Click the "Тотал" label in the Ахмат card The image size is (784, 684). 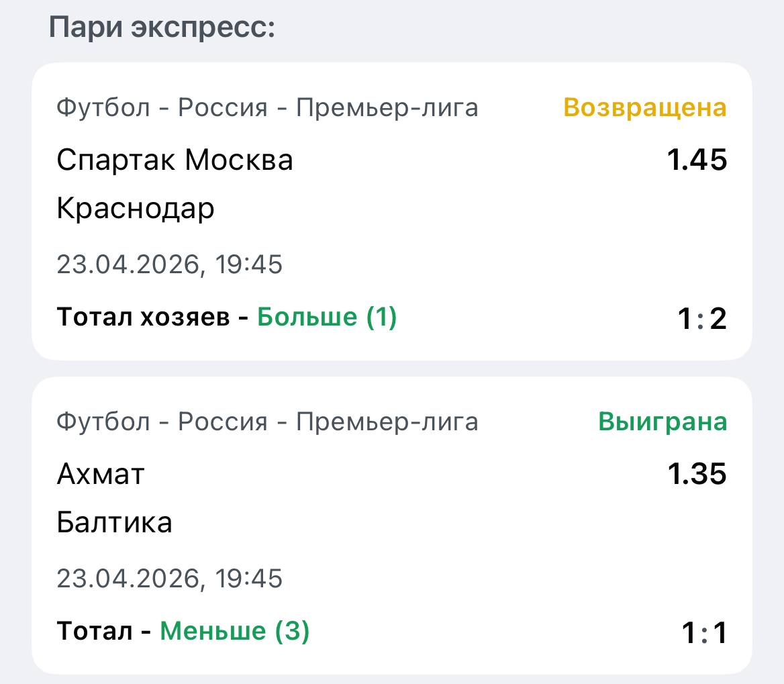pyautogui.click(x=94, y=631)
